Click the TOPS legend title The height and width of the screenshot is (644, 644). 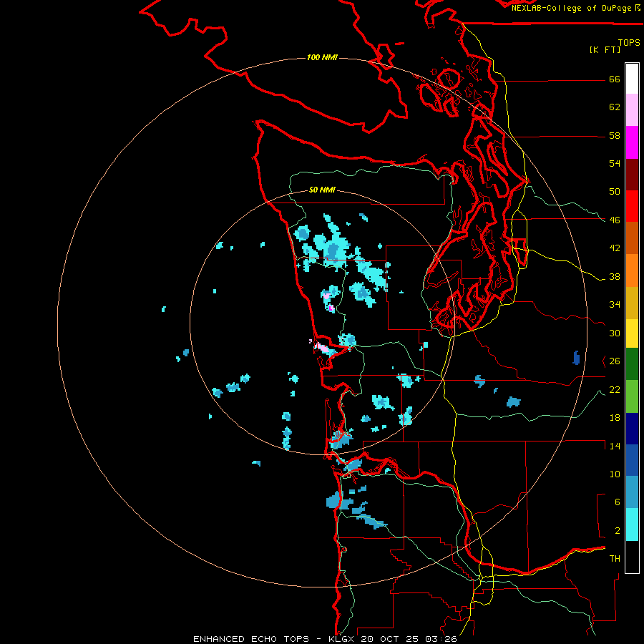pos(629,42)
